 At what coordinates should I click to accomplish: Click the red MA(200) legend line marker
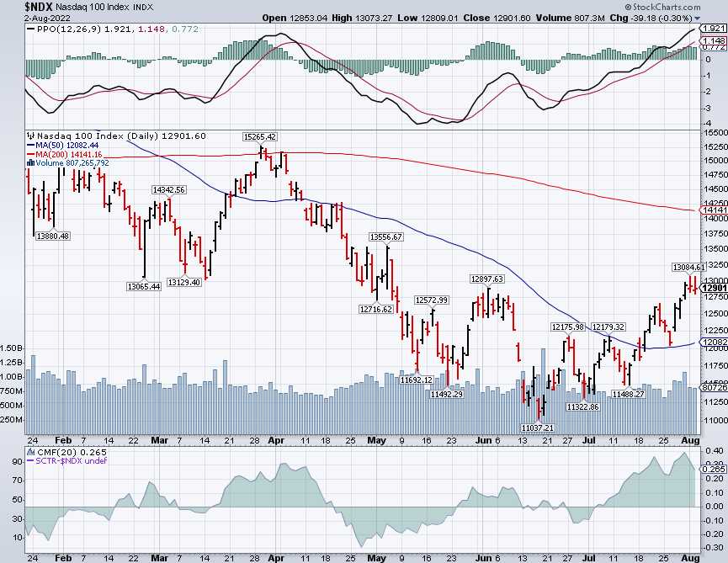point(31,155)
